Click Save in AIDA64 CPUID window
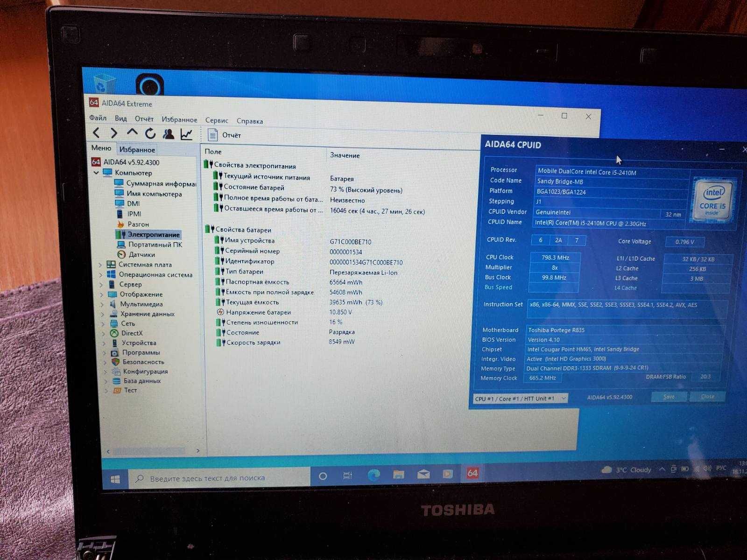This screenshot has width=747, height=560. click(x=669, y=397)
